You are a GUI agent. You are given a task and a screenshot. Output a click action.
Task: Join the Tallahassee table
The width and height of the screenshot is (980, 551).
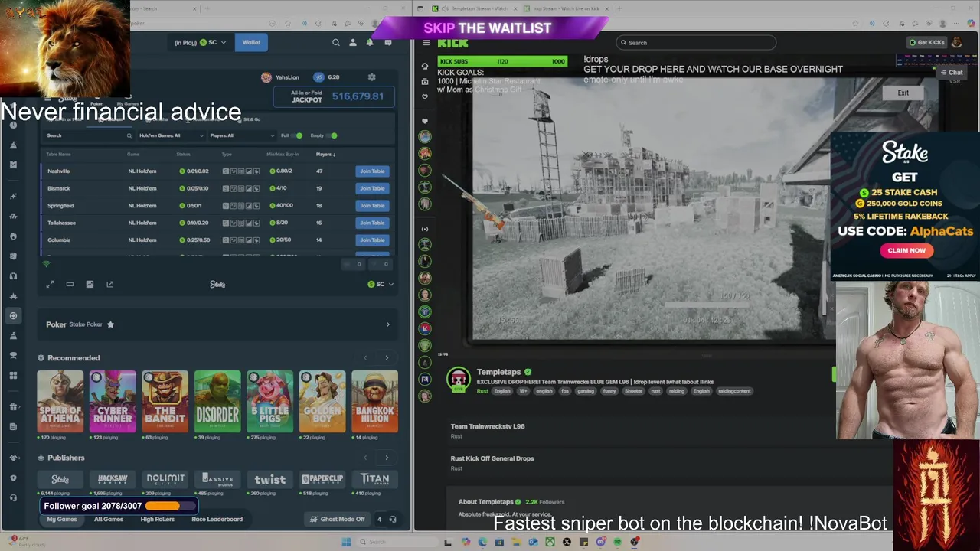tap(372, 223)
